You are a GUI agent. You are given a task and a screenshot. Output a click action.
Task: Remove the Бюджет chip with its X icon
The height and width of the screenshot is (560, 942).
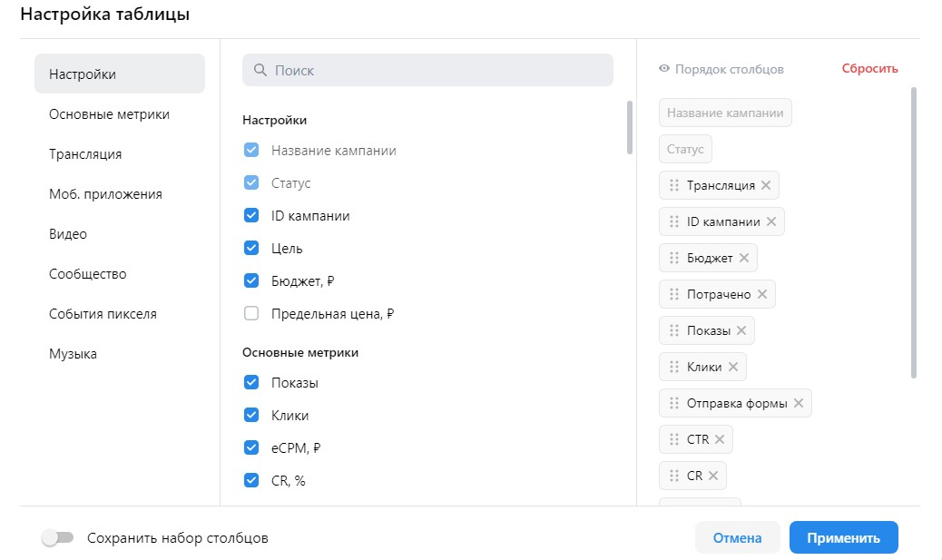point(744,258)
